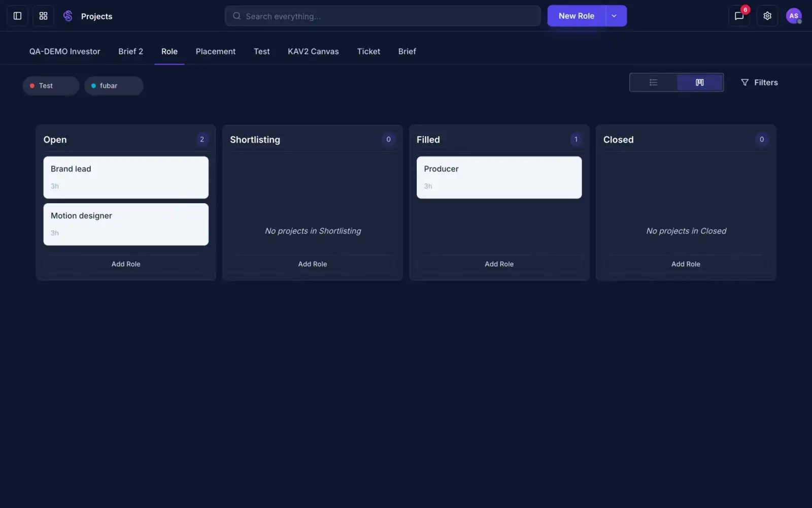Switch to kanban board view
The width and height of the screenshot is (812, 508).
click(x=699, y=82)
